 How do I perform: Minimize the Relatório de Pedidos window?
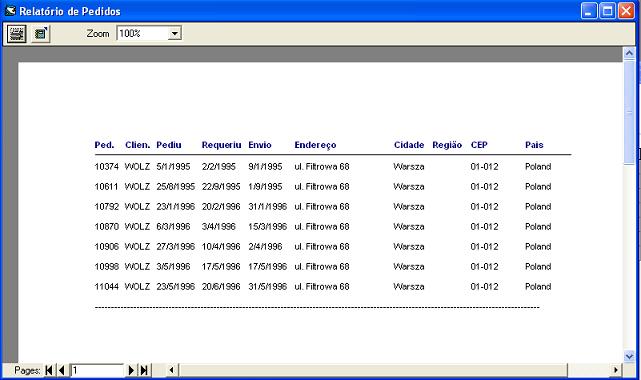pos(589,11)
